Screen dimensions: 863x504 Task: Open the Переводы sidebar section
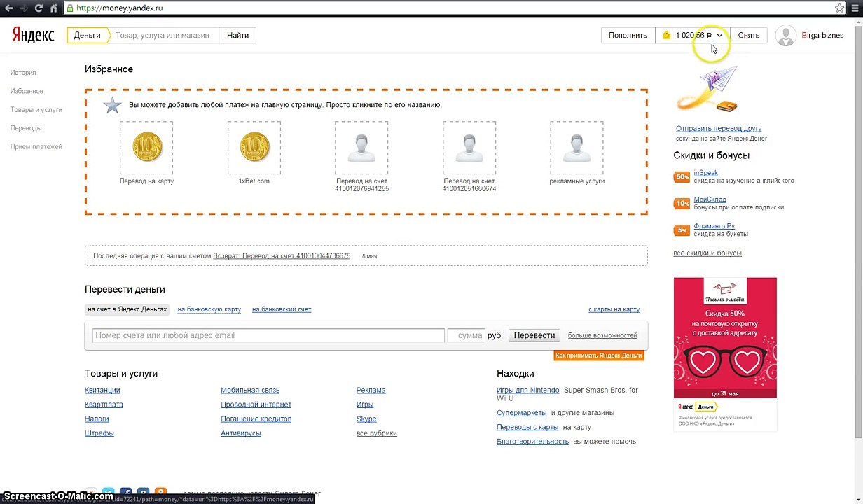tap(26, 128)
